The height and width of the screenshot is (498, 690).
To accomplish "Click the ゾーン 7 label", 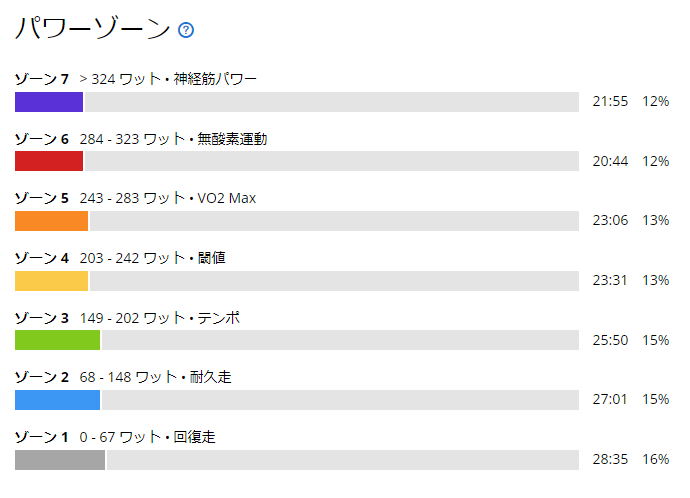I will pyautogui.click(x=42, y=79).
